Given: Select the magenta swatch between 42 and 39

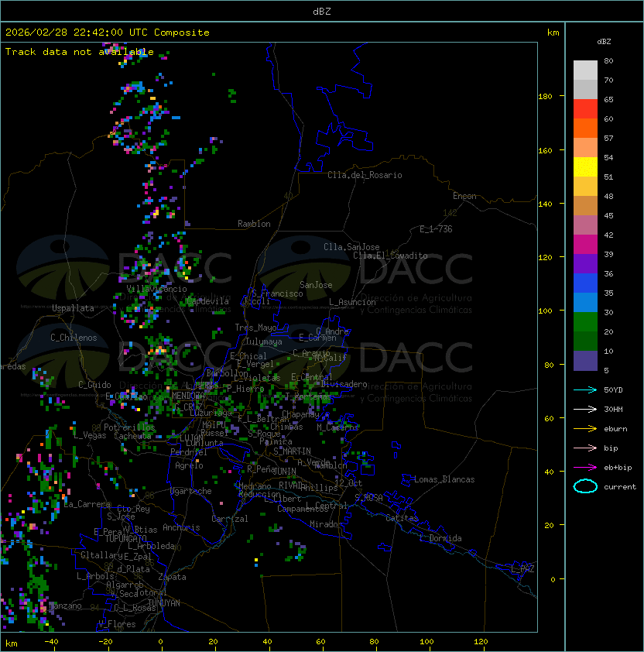Looking at the screenshot, I should click(585, 245).
